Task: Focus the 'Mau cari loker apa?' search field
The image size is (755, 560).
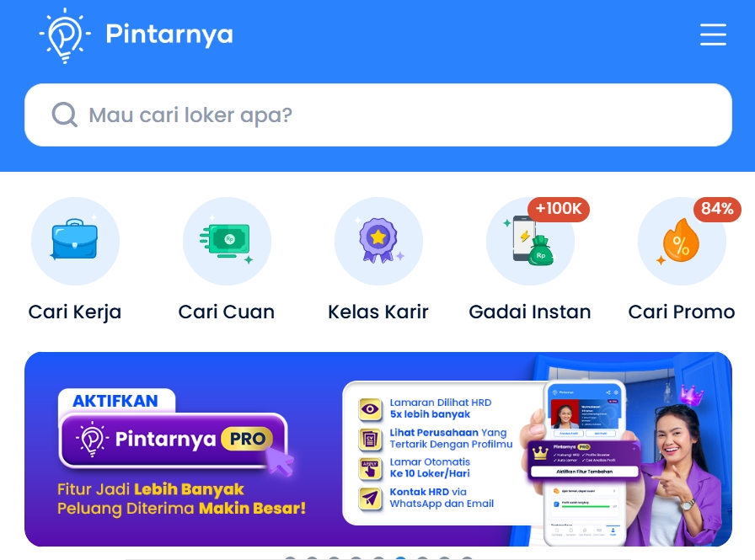Action: coord(378,115)
